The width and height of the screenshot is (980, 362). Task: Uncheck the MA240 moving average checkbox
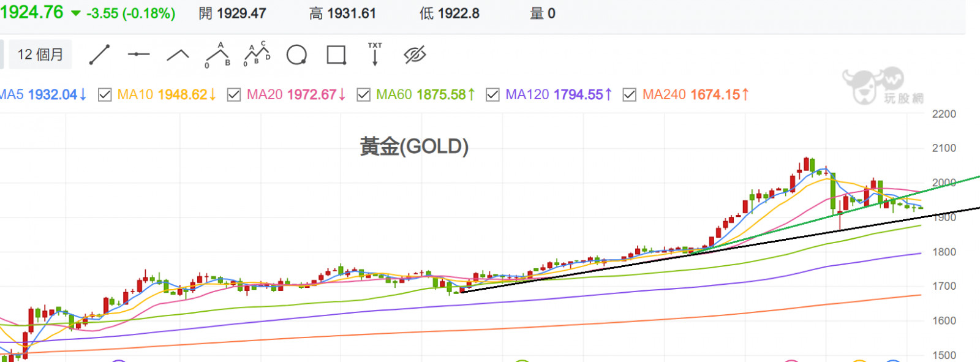click(x=629, y=95)
